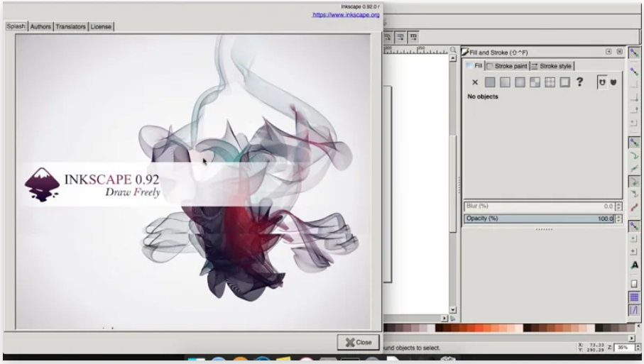Click snap to grids icon
This screenshot has height=364, width=644.
pyautogui.click(x=634, y=297)
